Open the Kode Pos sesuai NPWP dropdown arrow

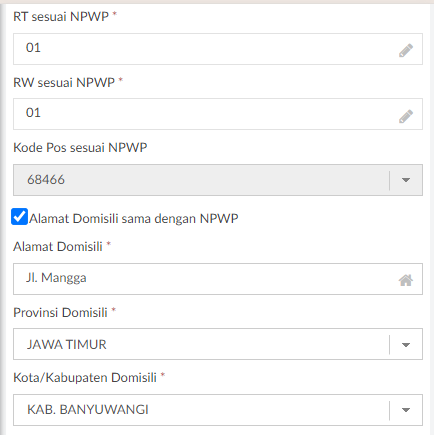[x=406, y=180]
